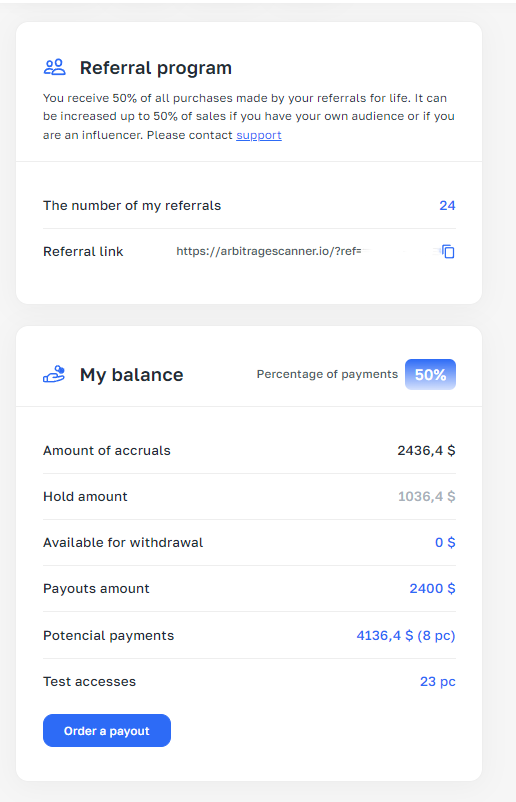Click the Hold amount 1036,4 $ value
This screenshot has width=516, height=802.
point(427,496)
